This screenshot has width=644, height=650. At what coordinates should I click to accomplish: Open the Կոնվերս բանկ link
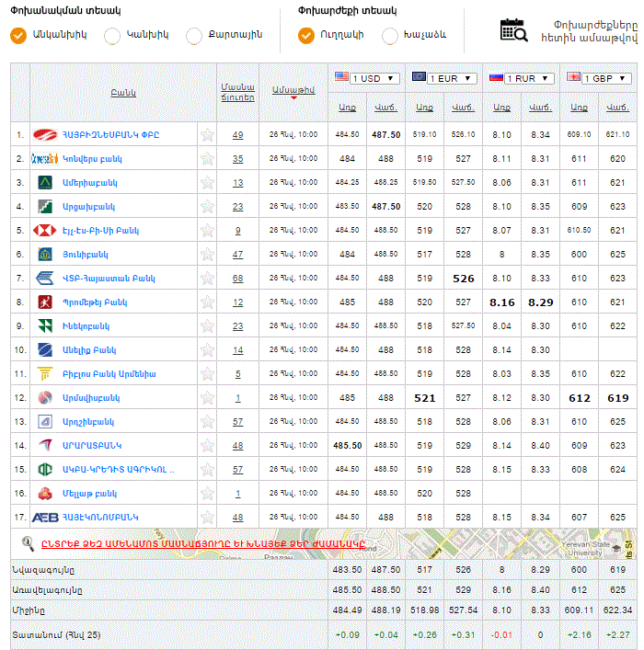click(92, 159)
